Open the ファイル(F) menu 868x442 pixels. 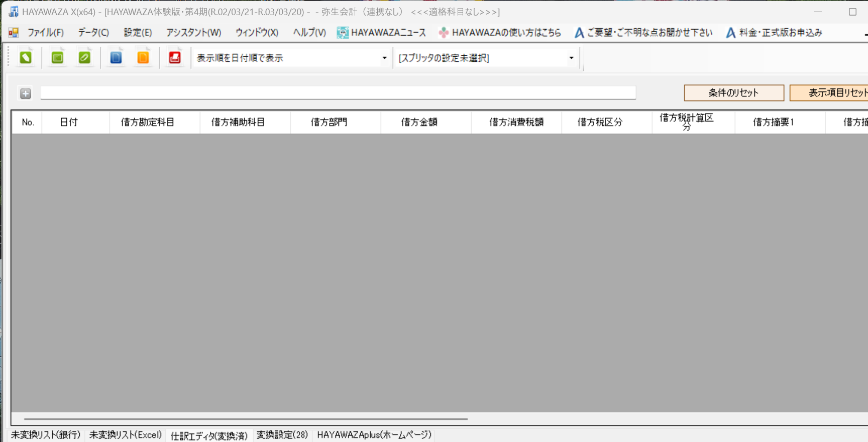pyautogui.click(x=46, y=33)
